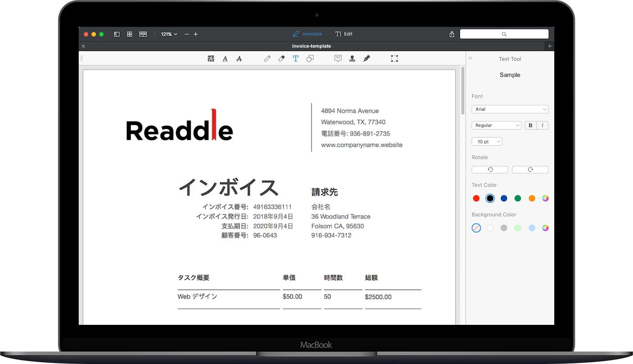Zoom out with the minus button
Viewport: 633px width, 364px height.
(187, 34)
